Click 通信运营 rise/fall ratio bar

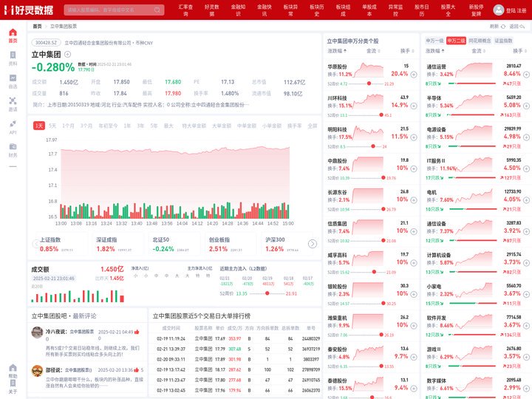pos(471,83)
